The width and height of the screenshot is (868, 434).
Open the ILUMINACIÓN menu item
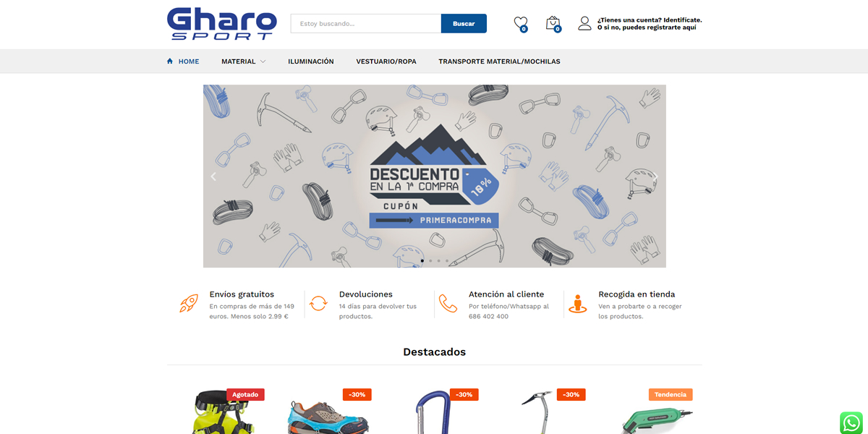click(x=311, y=61)
